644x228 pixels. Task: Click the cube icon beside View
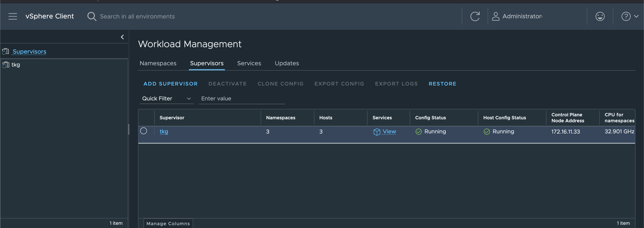377,132
